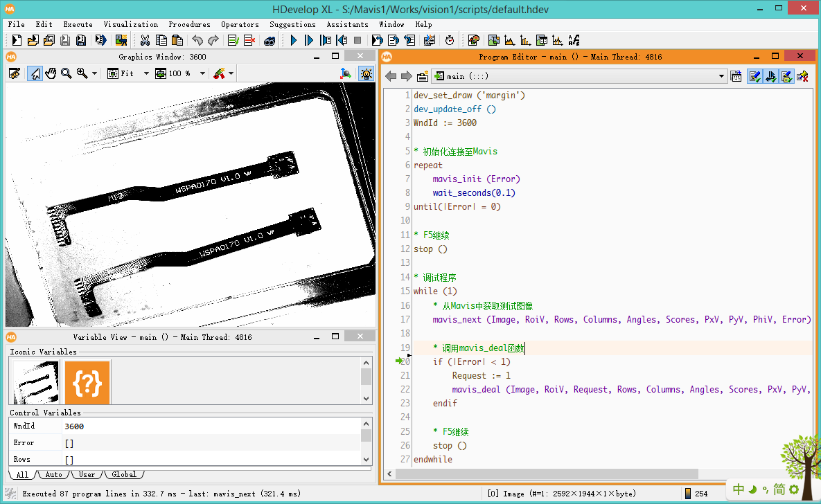Switch to the User variables tab

(x=87, y=475)
